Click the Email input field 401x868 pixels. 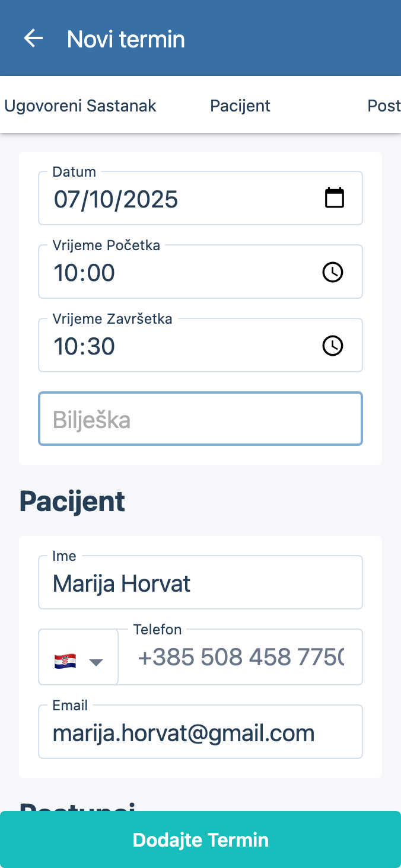[x=200, y=733]
